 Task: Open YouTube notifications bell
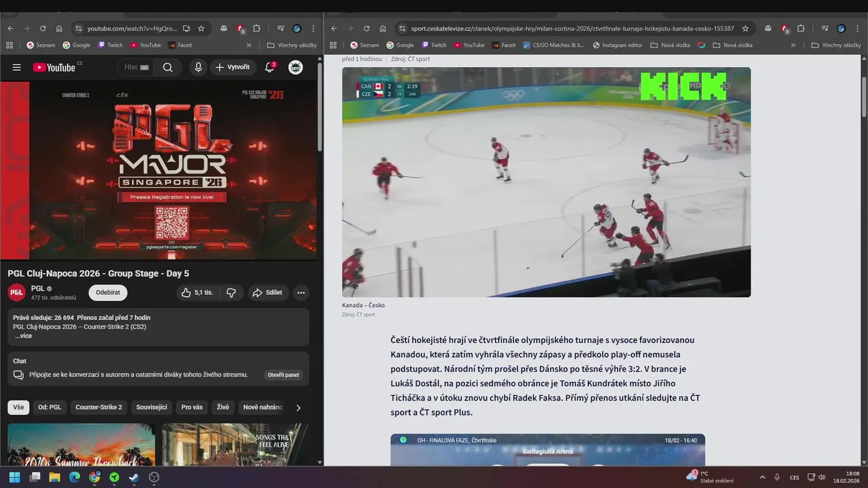click(x=270, y=67)
